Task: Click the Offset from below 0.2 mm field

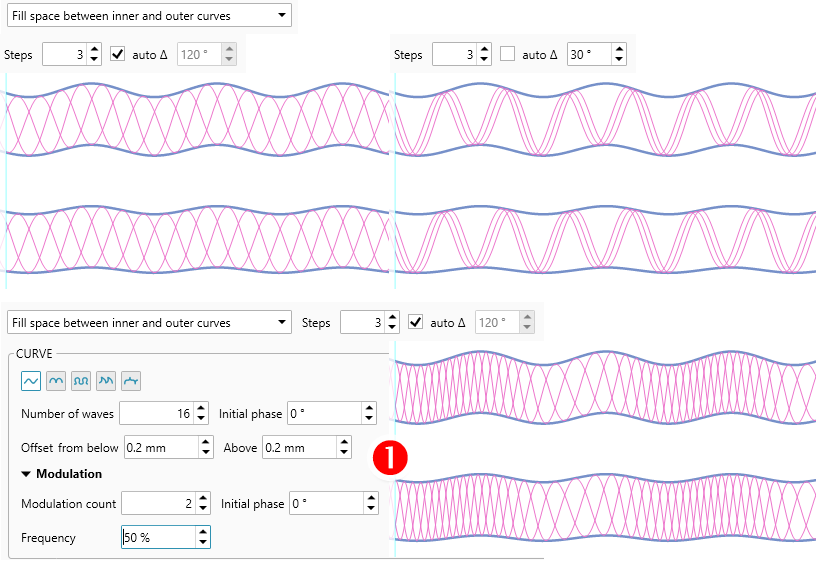Action: point(162,448)
